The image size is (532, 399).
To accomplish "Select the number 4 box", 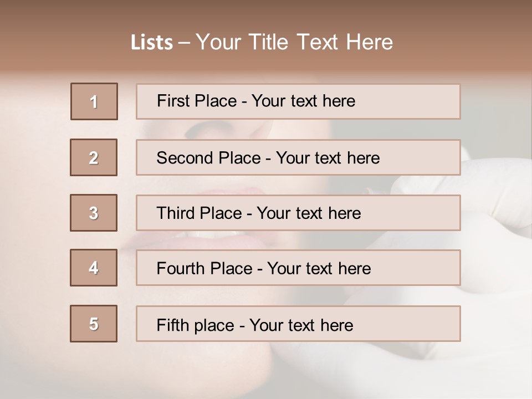I will [94, 268].
